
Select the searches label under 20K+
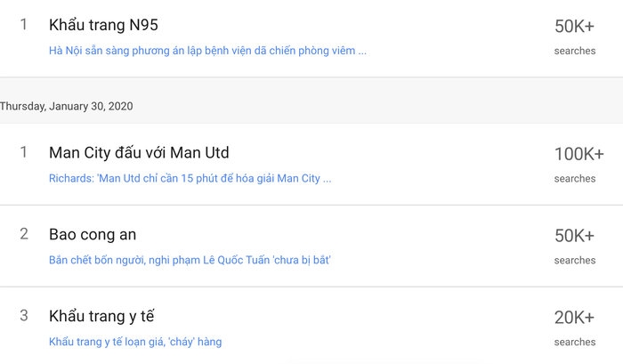[575, 342]
